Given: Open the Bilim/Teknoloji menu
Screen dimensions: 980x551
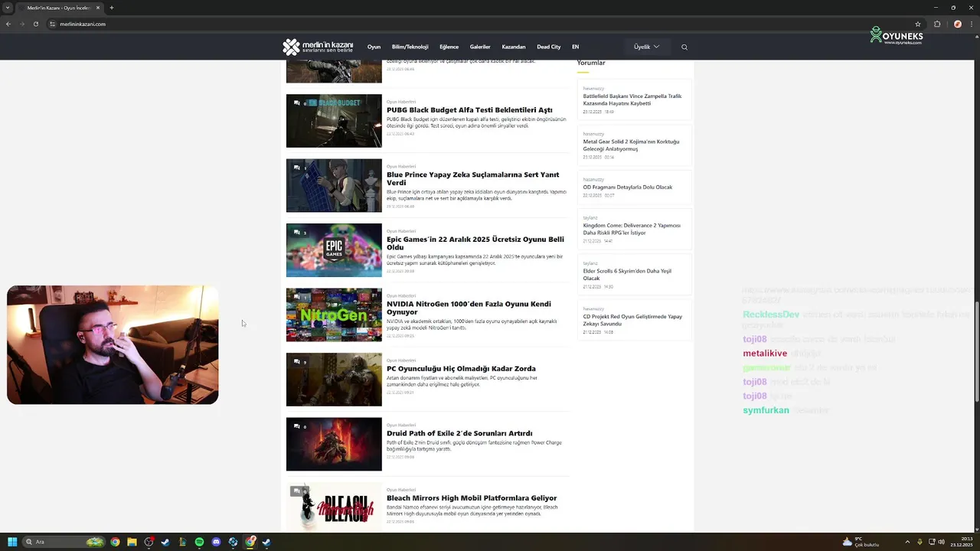Looking at the screenshot, I should (410, 47).
